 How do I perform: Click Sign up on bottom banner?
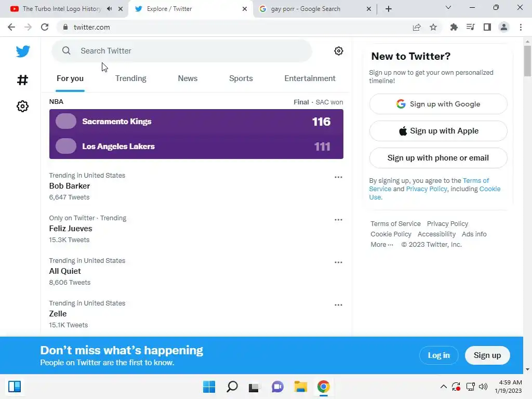[x=487, y=355]
